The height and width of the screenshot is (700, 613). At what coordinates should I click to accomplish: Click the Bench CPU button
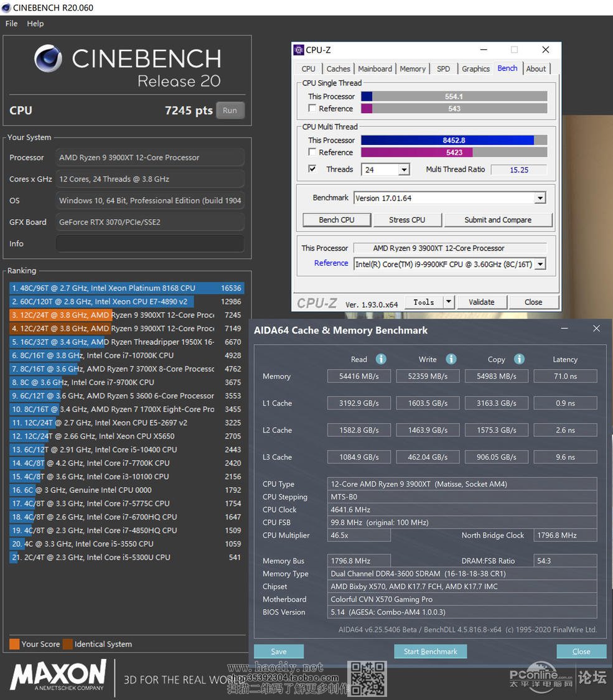tap(337, 220)
